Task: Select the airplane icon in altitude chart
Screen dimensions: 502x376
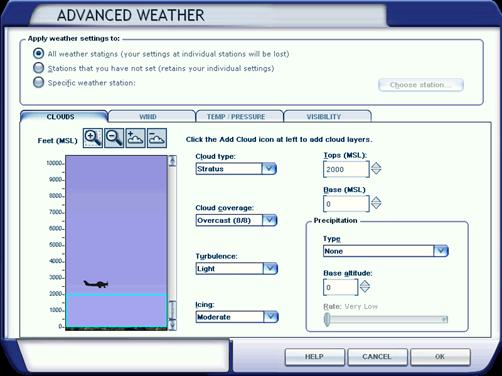Action: click(x=96, y=284)
